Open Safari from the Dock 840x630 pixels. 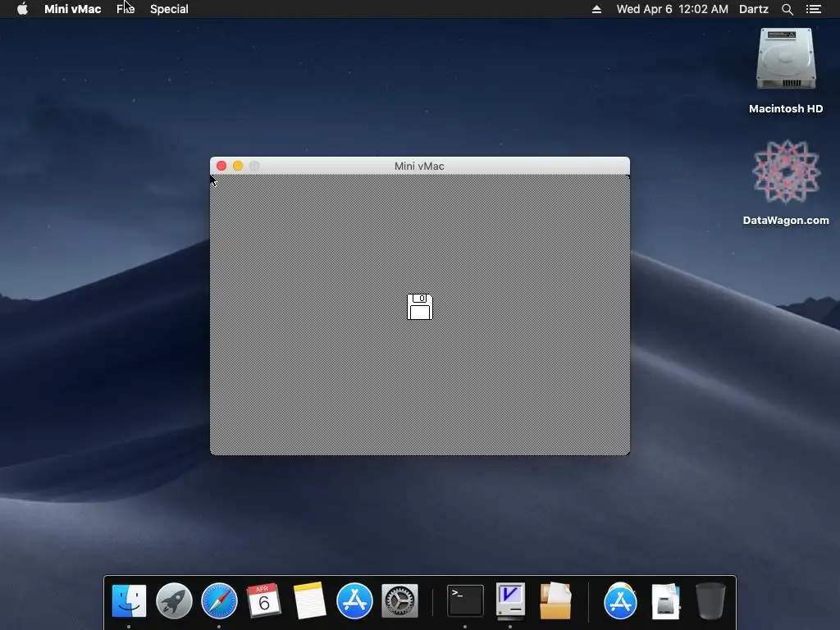pyautogui.click(x=219, y=600)
